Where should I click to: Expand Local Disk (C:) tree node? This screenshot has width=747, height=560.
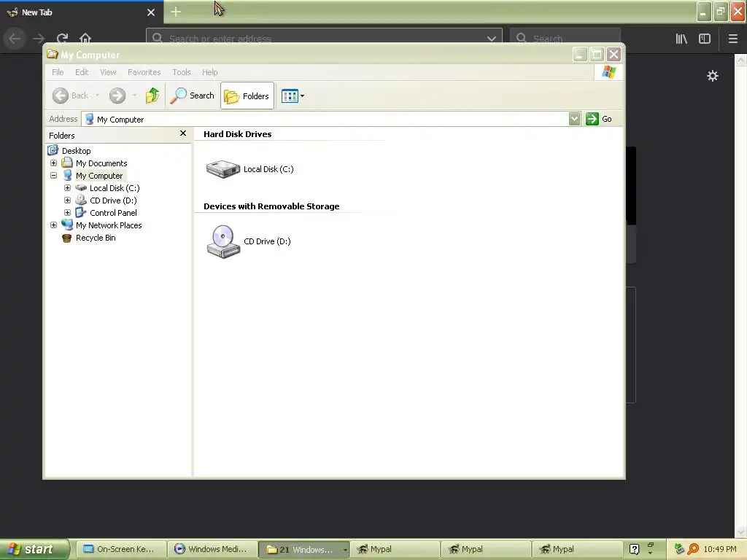[x=67, y=187]
